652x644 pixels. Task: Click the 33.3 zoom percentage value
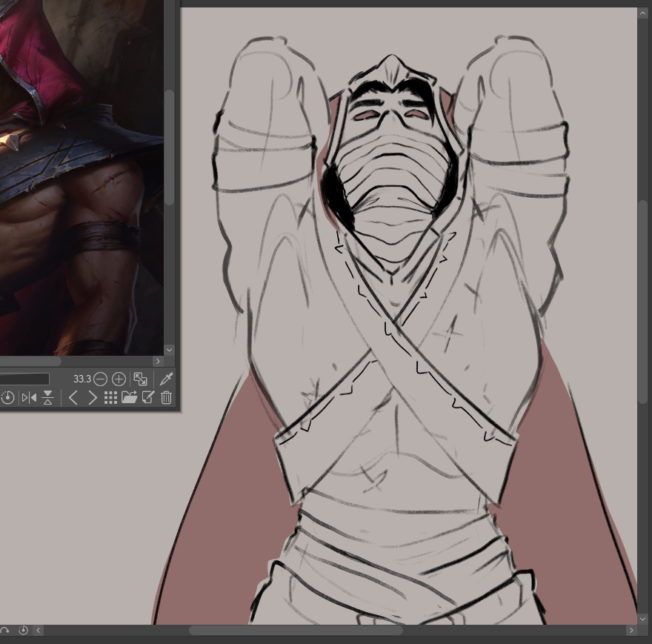82,379
